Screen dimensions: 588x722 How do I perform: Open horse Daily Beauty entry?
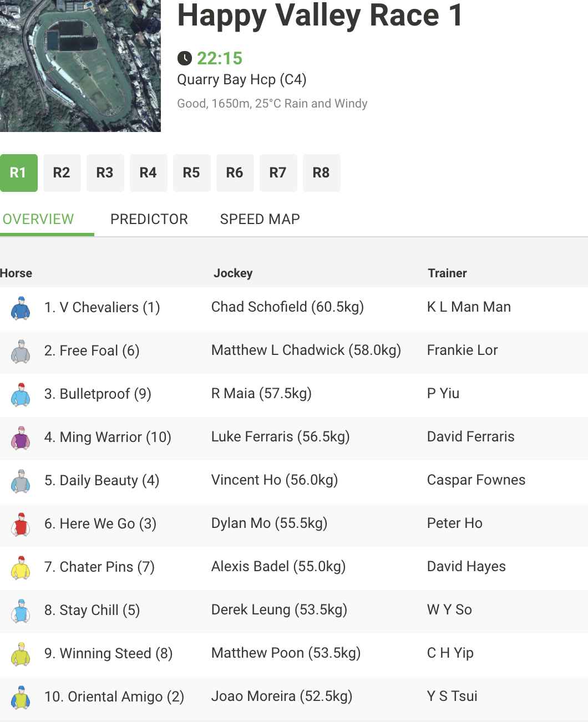coord(102,480)
